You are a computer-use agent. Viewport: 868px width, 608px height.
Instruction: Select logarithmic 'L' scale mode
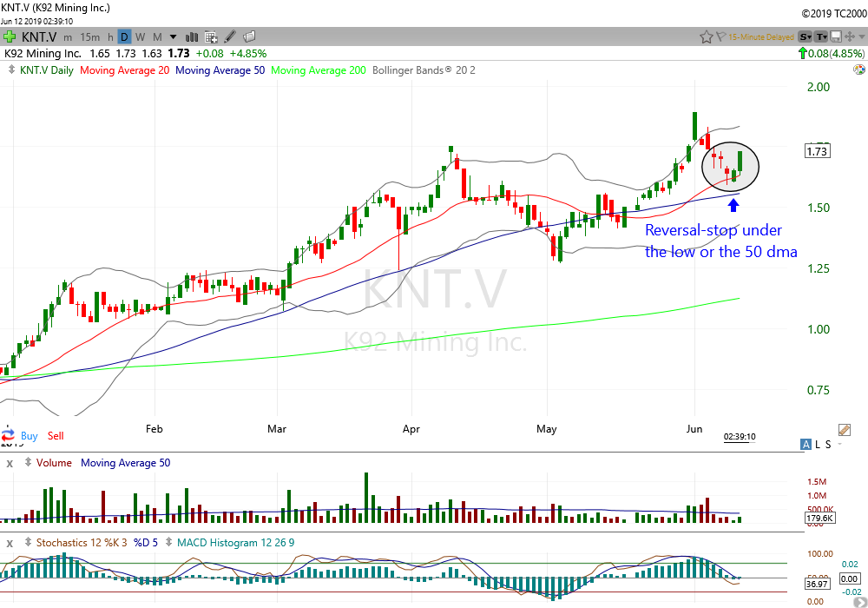[x=818, y=444]
